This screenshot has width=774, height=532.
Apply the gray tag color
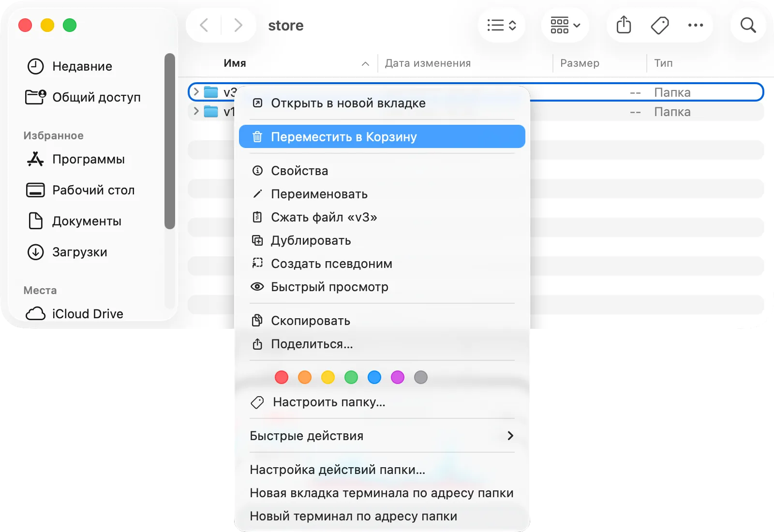[x=421, y=377]
